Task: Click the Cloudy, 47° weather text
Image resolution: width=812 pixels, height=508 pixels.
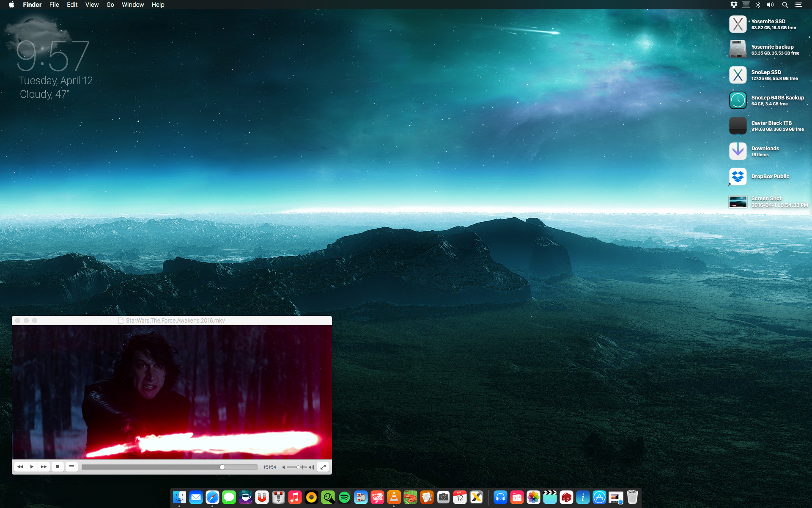Action: coord(44,94)
